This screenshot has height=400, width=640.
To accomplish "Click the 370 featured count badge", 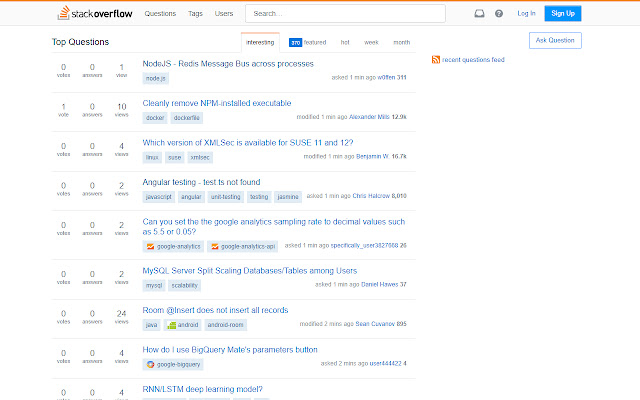I will click(296, 42).
